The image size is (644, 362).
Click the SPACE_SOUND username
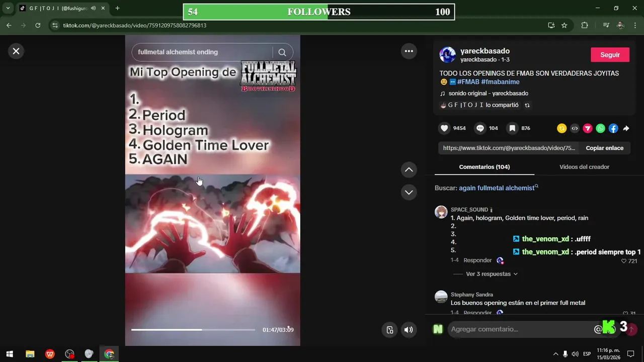click(x=469, y=210)
